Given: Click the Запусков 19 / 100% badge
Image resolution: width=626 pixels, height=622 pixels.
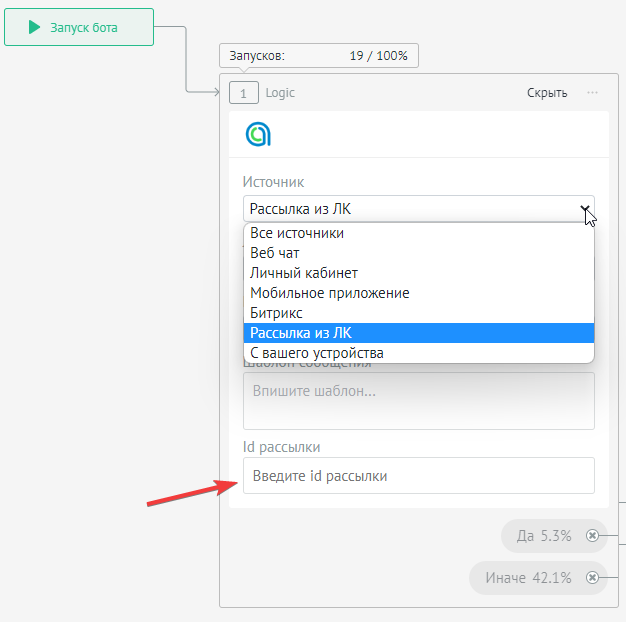Looking at the screenshot, I should (318, 56).
